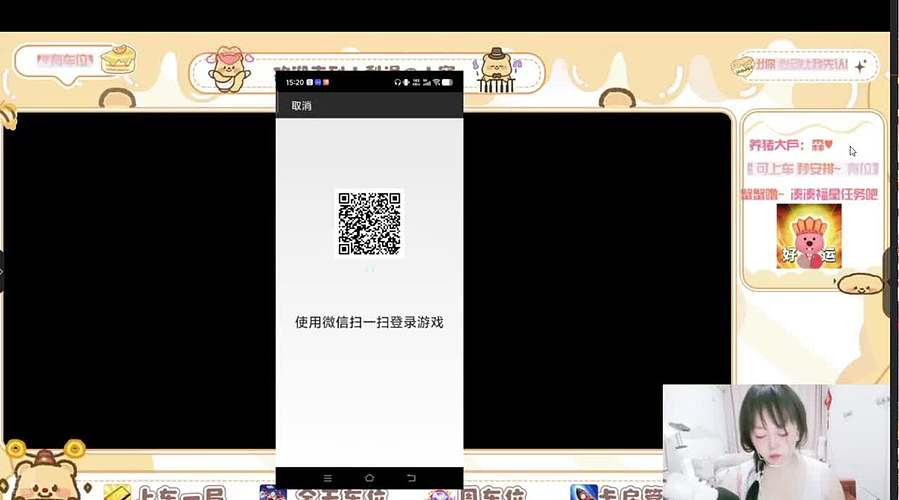Click the gold bar icon beside 上车一局

[x=117, y=493]
